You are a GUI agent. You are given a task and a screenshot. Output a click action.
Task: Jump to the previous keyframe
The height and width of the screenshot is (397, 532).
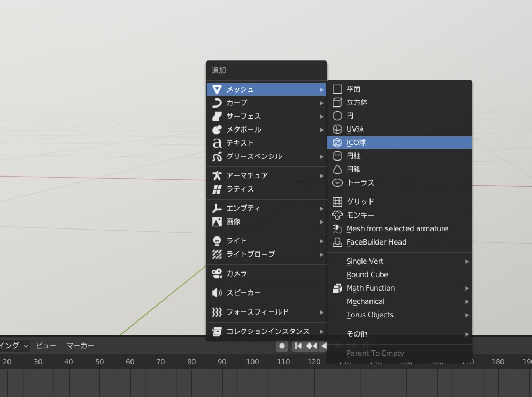[x=312, y=346]
